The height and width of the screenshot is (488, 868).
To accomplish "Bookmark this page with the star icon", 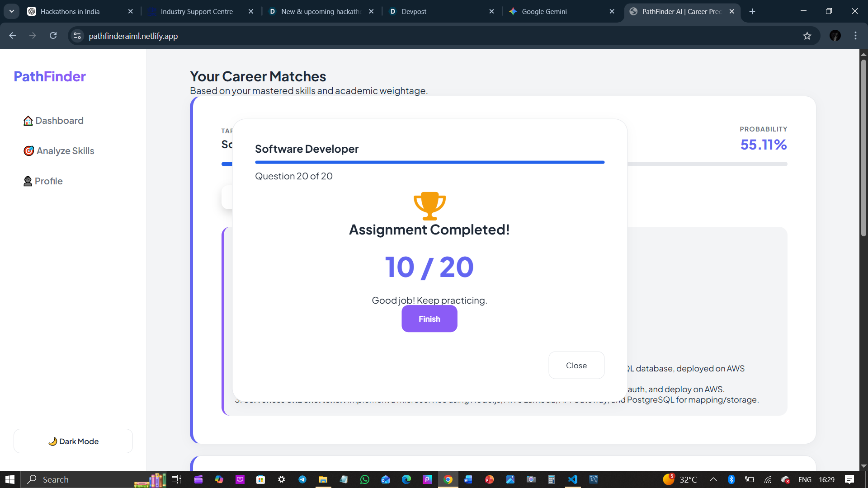I will pyautogui.click(x=807, y=36).
